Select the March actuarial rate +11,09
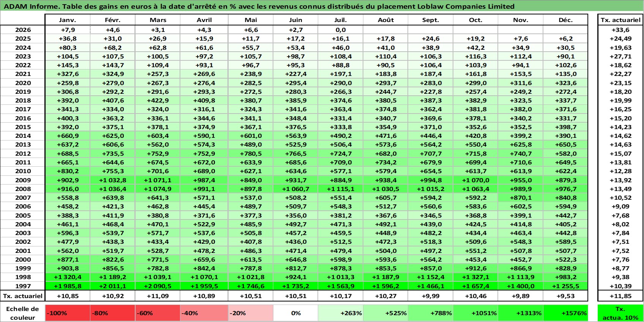Screen dimensions: 644x322 point(158,296)
